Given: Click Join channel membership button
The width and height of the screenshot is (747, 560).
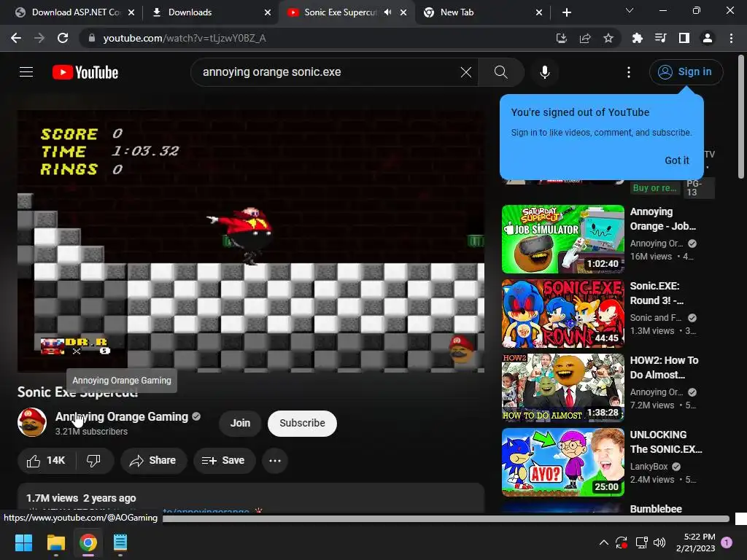Looking at the screenshot, I should (x=240, y=424).
